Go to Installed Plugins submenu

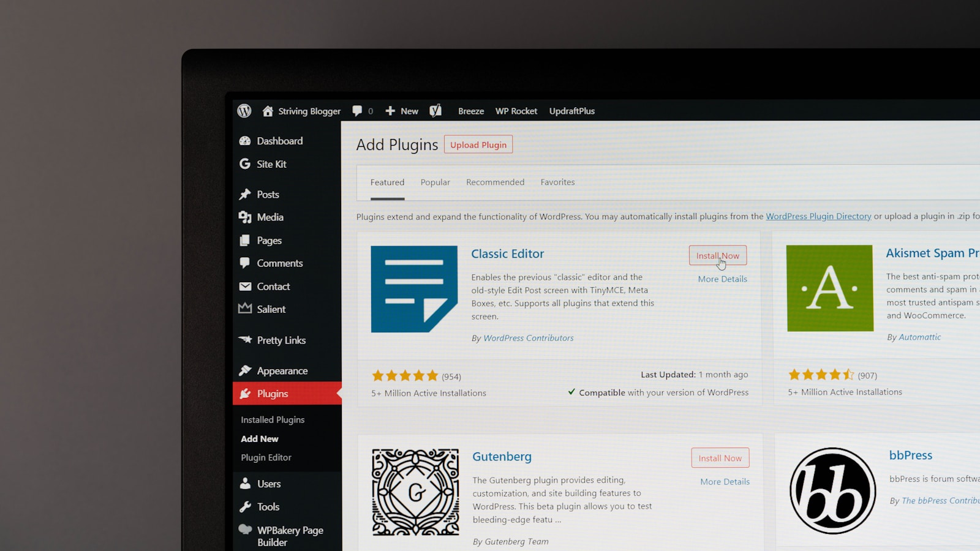pos(273,420)
